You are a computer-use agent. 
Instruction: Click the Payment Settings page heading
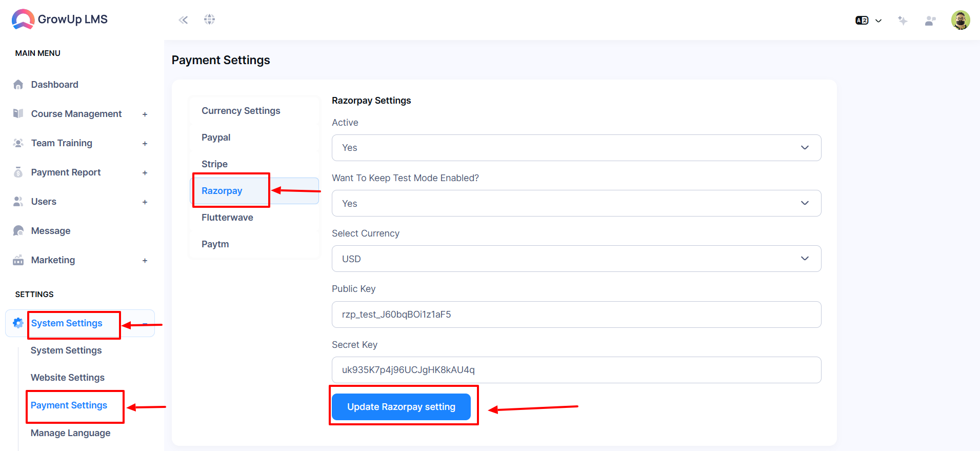(x=221, y=60)
